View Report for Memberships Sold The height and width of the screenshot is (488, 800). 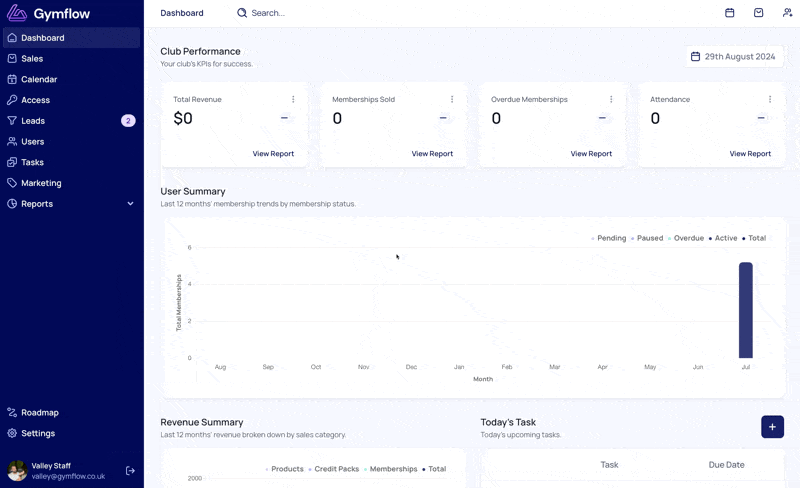click(432, 154)
